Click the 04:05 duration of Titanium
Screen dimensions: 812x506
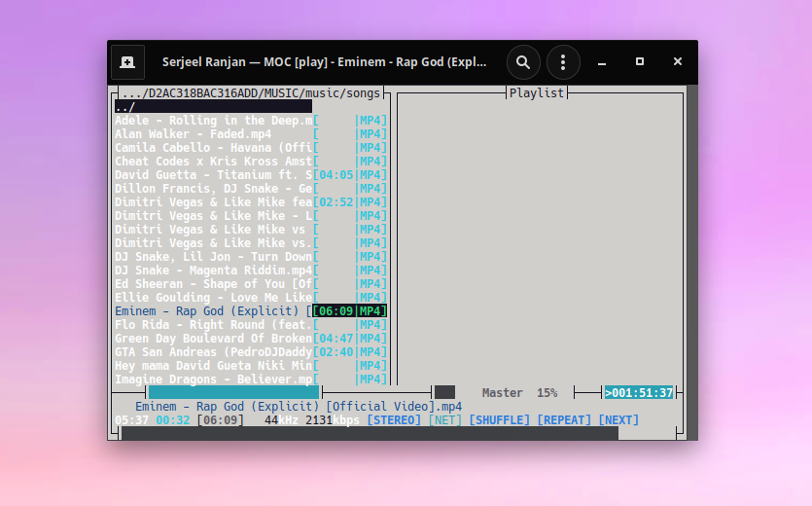point(336,175)
